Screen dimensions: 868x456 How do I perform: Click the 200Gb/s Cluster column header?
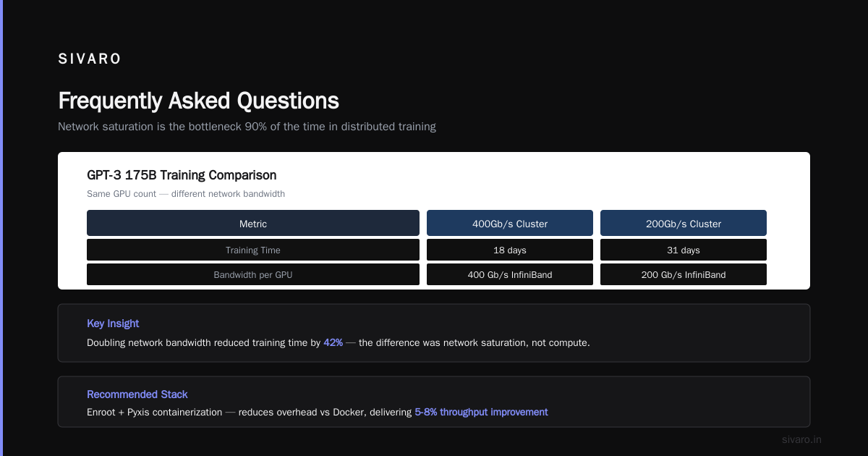[684, 224]
